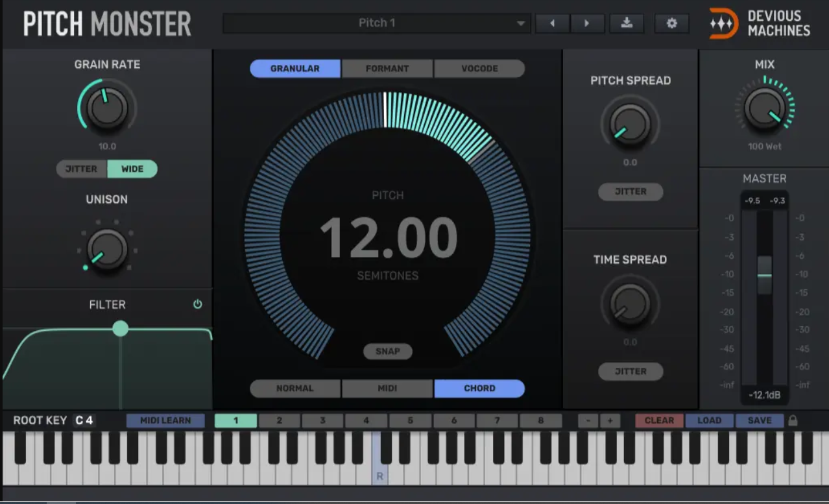Select chord slot 5
The height and width of the screenshot is (504, 829).
click(x=410, y=420)
